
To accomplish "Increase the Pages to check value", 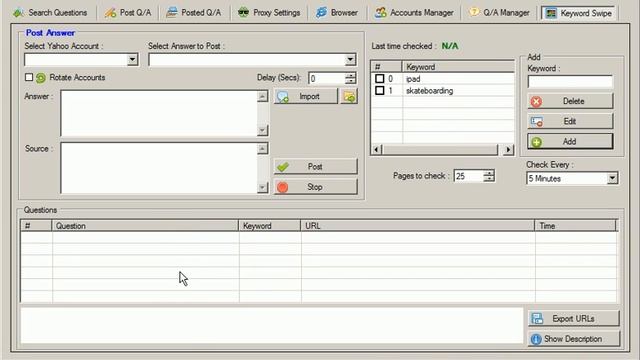I will pos(489,173).
